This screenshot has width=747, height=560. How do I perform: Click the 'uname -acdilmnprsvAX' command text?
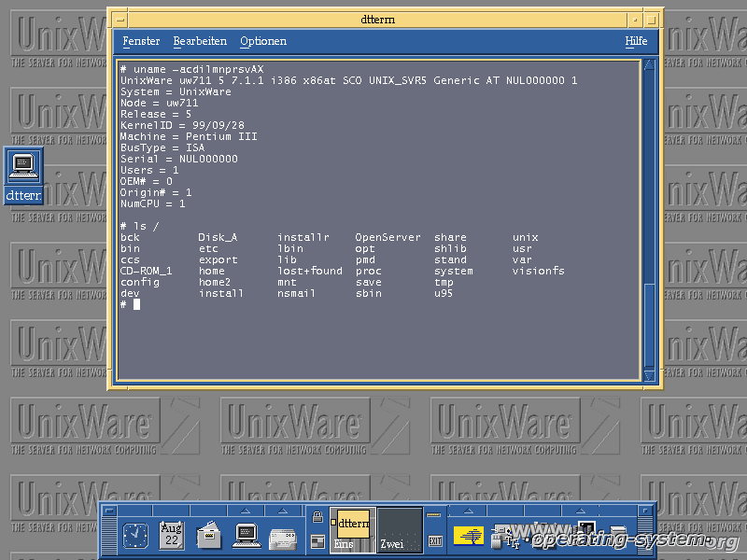[198, 69]
